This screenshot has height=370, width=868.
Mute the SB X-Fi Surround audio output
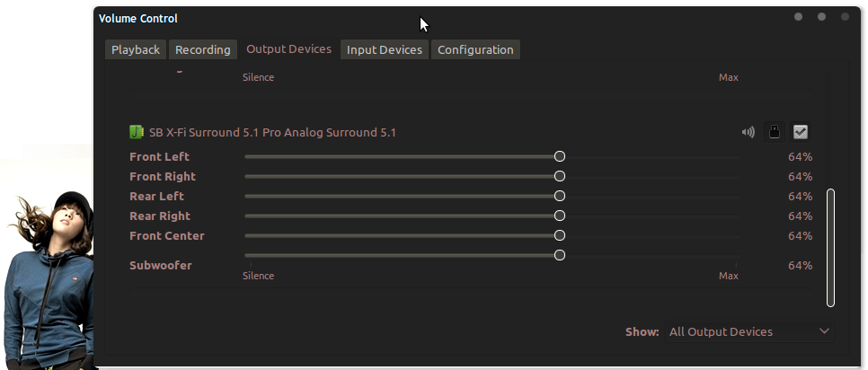point(748,132)
